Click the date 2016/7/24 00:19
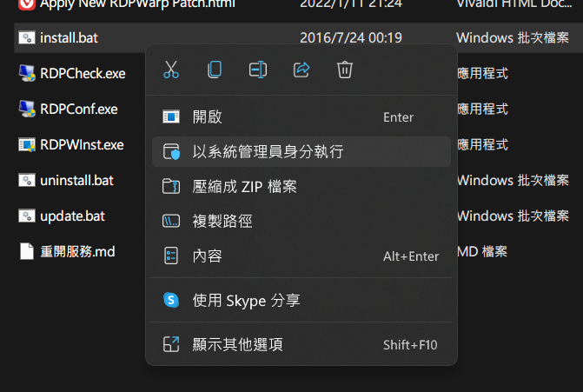The image size is (583, 392). [351, 37]
